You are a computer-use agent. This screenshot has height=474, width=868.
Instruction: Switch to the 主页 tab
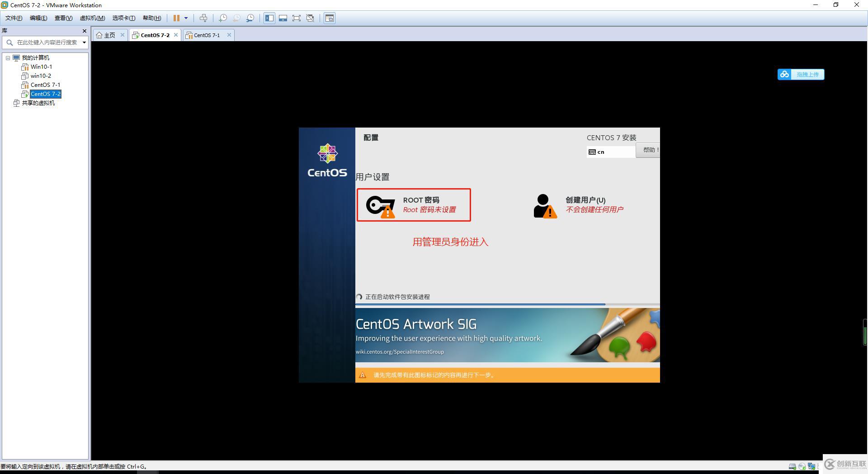110,35
